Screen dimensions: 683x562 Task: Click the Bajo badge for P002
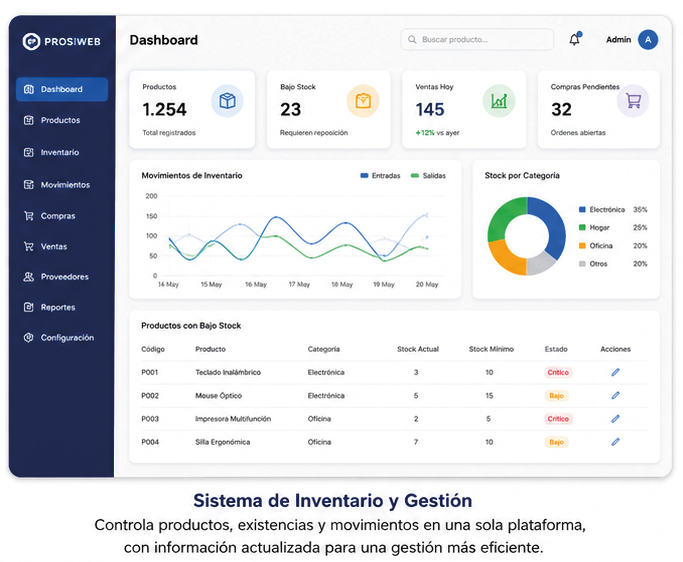(556, 396)
